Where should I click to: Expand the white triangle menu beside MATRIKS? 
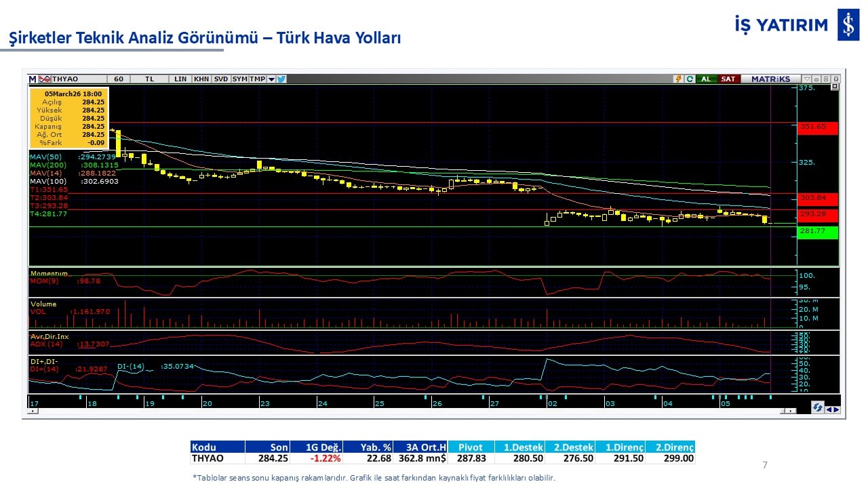tap(807, 79)
